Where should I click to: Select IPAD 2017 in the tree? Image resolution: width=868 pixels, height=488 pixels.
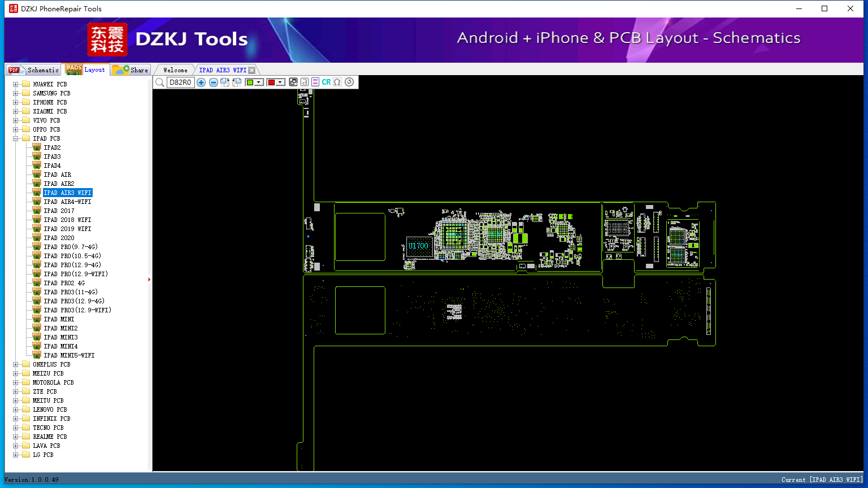[59, 211]
